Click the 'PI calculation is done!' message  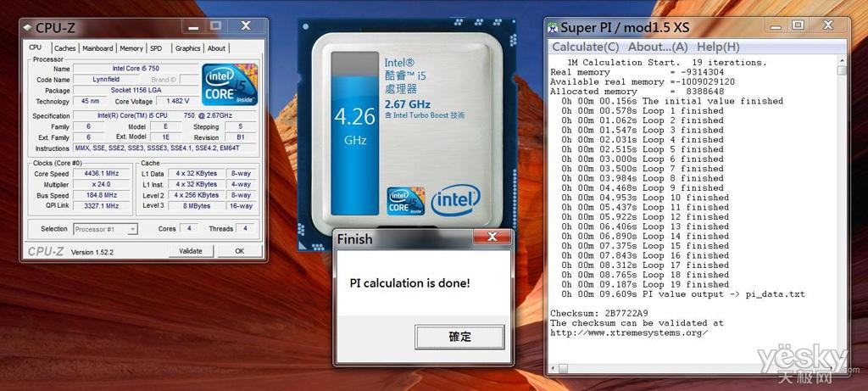tap(409, 283)
